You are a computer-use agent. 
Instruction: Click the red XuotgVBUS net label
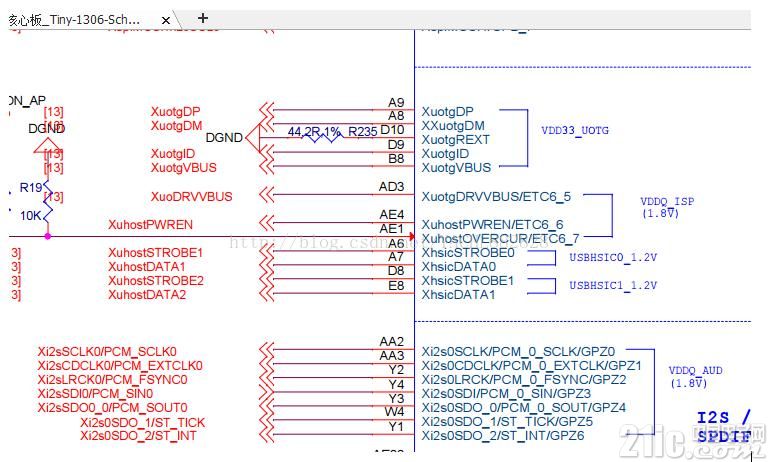tap(184, 168)
